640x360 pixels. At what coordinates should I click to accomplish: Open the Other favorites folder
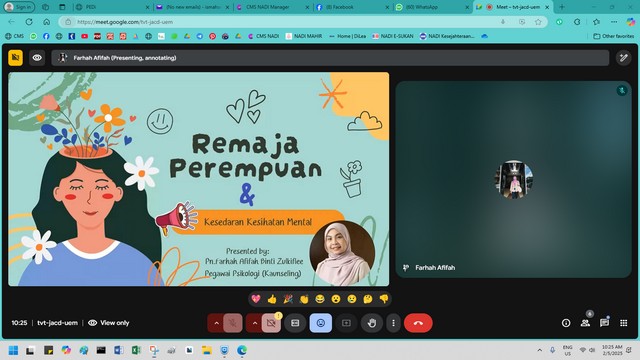pyautogui.click(x=613, y=36)
